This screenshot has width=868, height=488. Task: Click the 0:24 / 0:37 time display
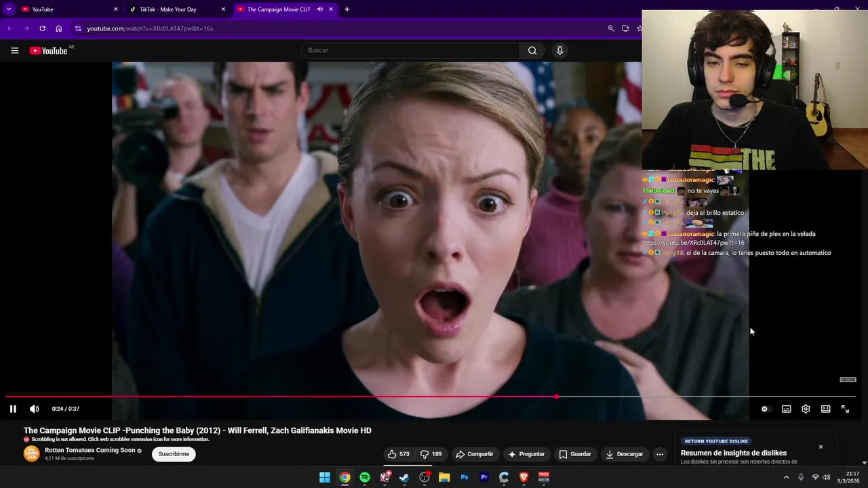(x=66, y=409)
